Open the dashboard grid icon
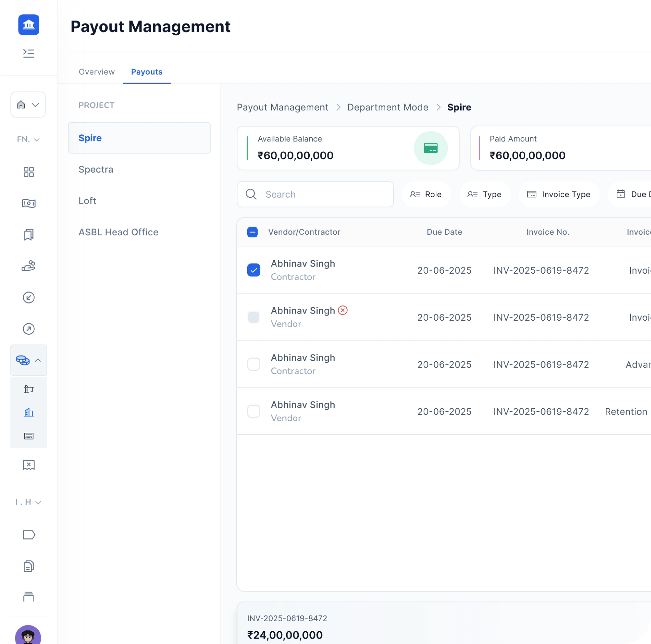 (x=29, y=172)
